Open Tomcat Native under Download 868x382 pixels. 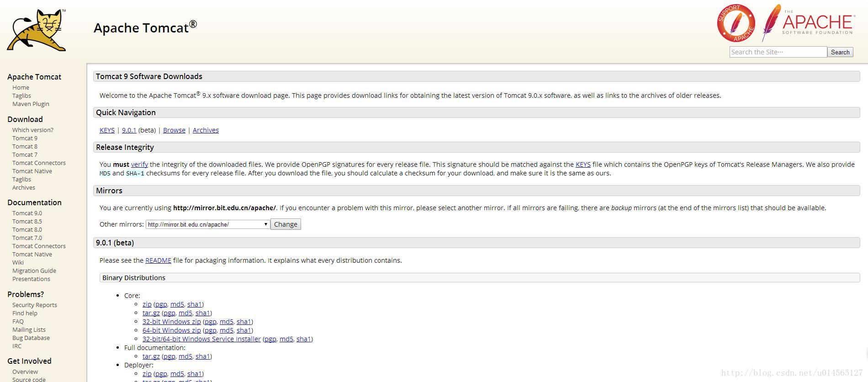[x=32, y=171]
